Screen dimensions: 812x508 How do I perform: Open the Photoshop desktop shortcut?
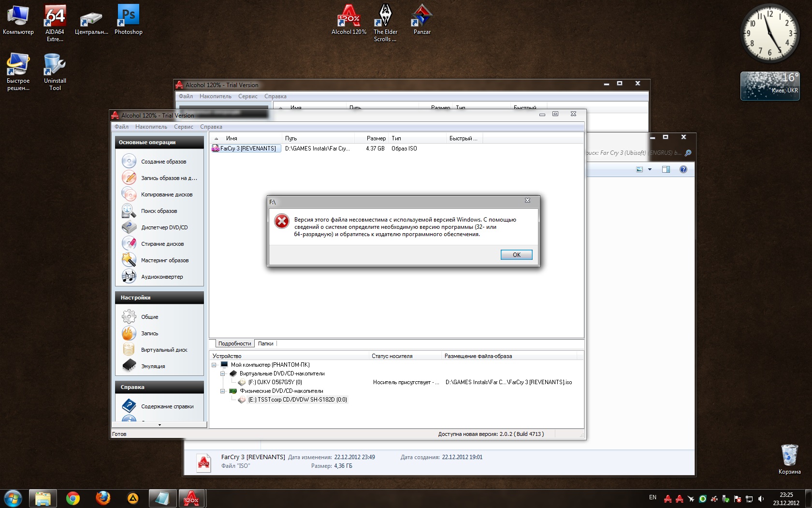pos(129,20)
